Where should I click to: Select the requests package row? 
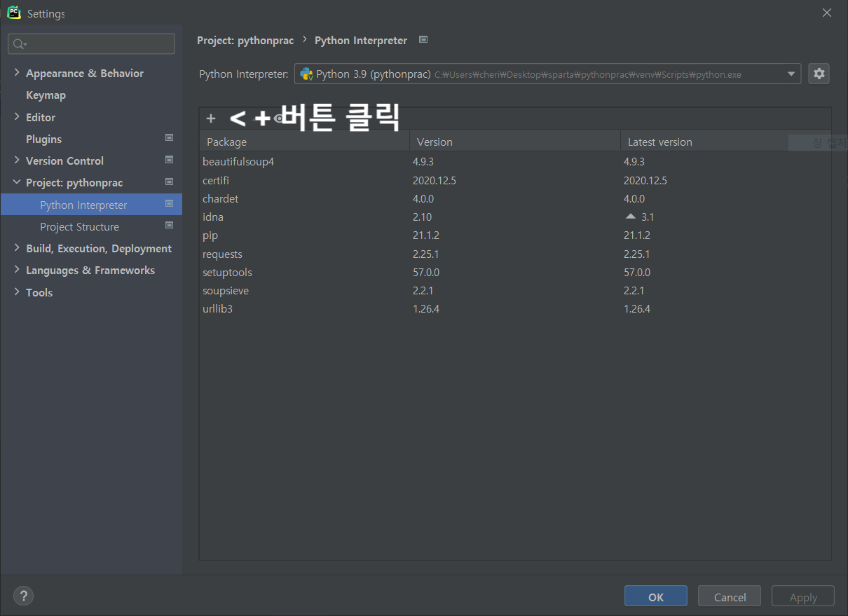click(515, 254)
